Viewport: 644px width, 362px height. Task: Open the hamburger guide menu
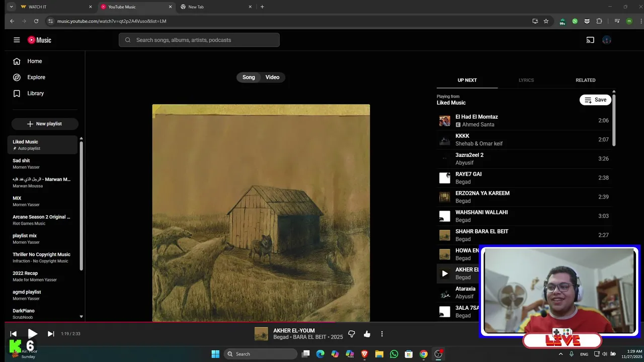tap(17, 40)
